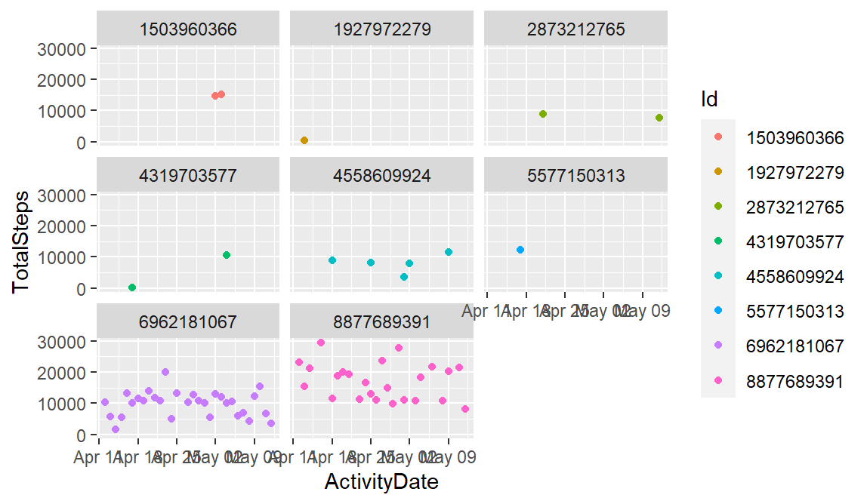Click the 1503960366 facet panel header
867x504 pixels.
(x=189, y=29)
